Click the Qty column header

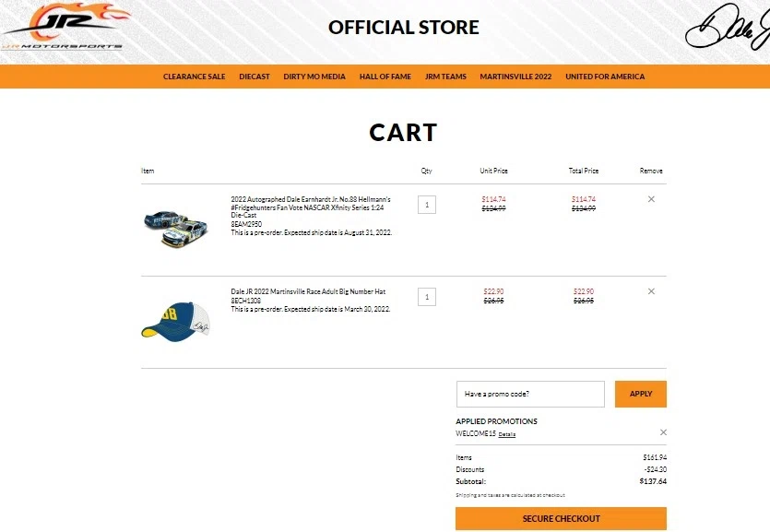click(x=426, y=171)
